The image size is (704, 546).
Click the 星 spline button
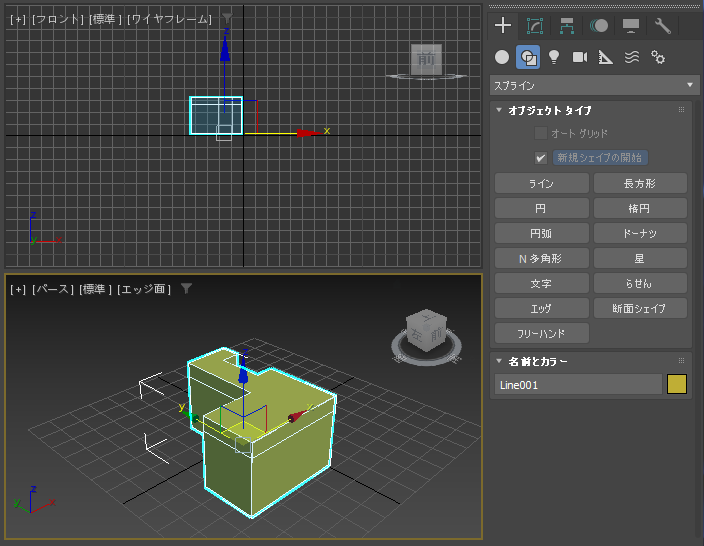640,259
